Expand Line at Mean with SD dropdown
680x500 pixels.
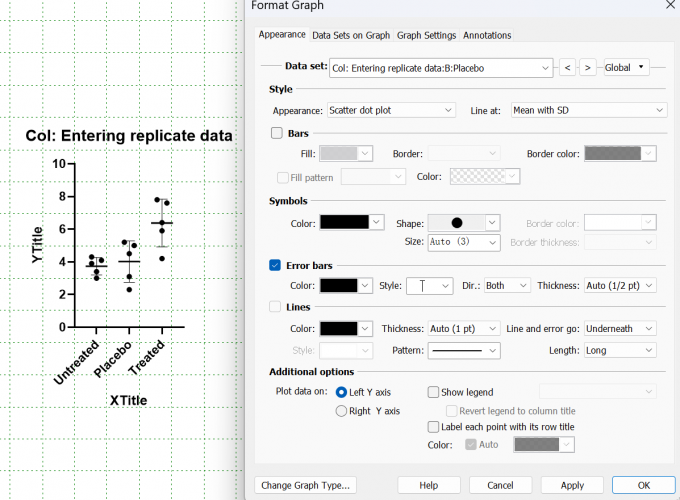[x=588, y=110]
